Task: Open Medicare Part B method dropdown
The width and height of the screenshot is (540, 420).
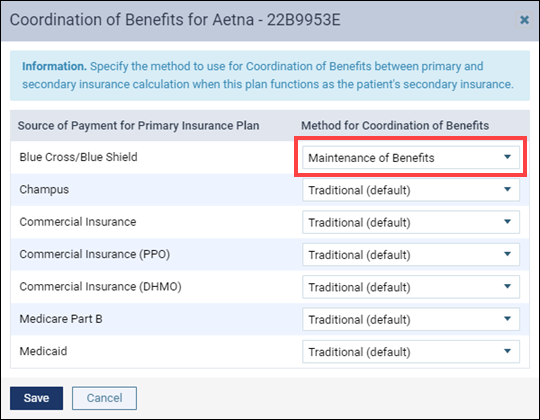Action: point(411,319)
